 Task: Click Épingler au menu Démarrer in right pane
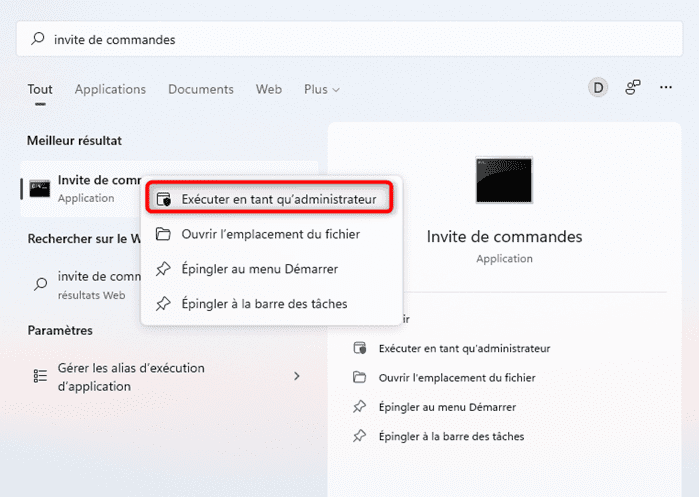pyautogui.click(x=447, y=407)
